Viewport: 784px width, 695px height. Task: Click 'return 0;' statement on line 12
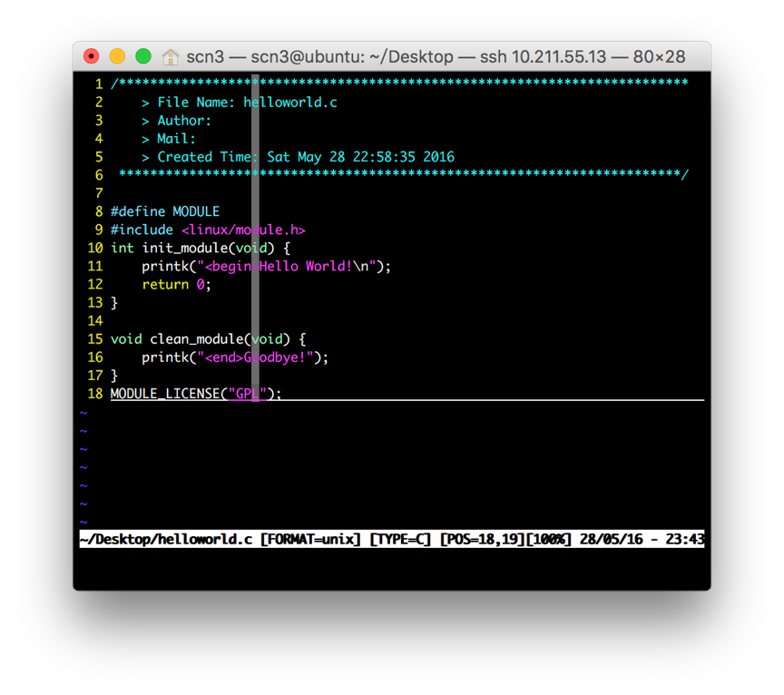coord(177,285)
